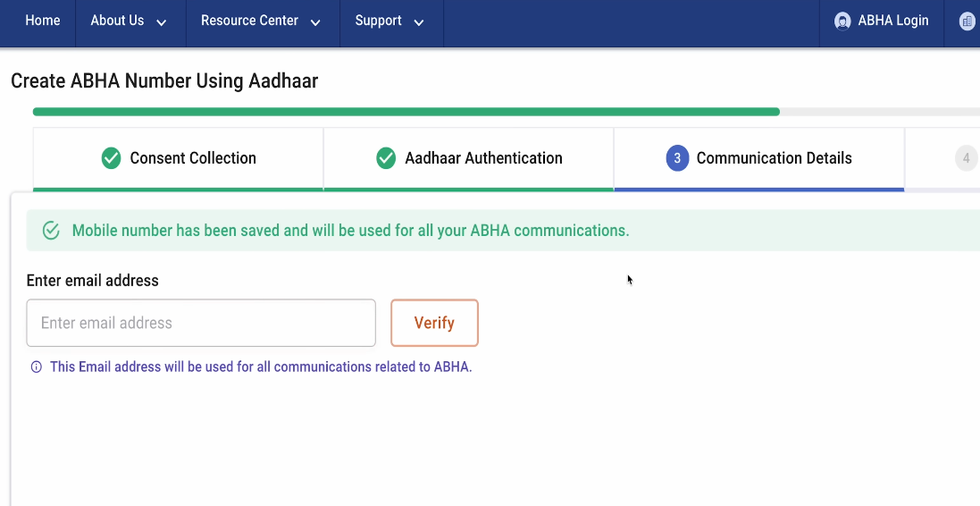Click the Email address usage hint text

(261, 367)
